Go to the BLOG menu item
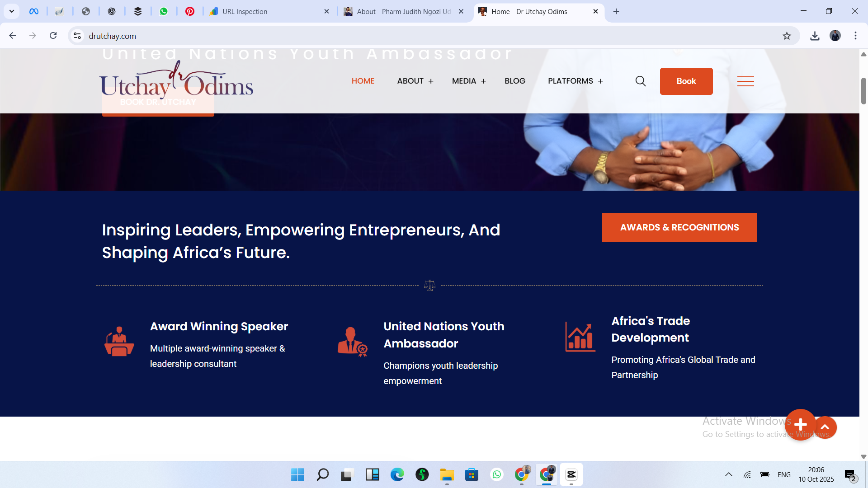Screen dimensions: 868x488 click(x=515, y=81)
